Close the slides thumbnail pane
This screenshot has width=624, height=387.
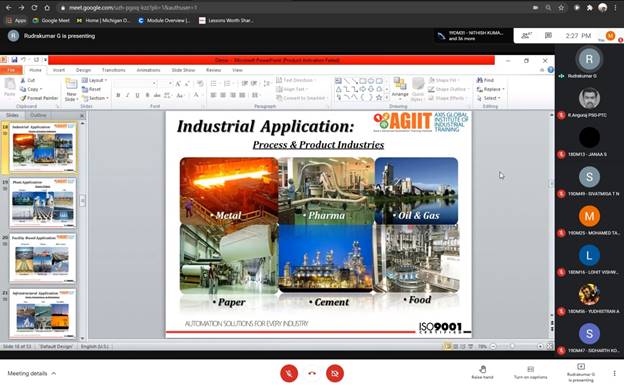[82, 116]
